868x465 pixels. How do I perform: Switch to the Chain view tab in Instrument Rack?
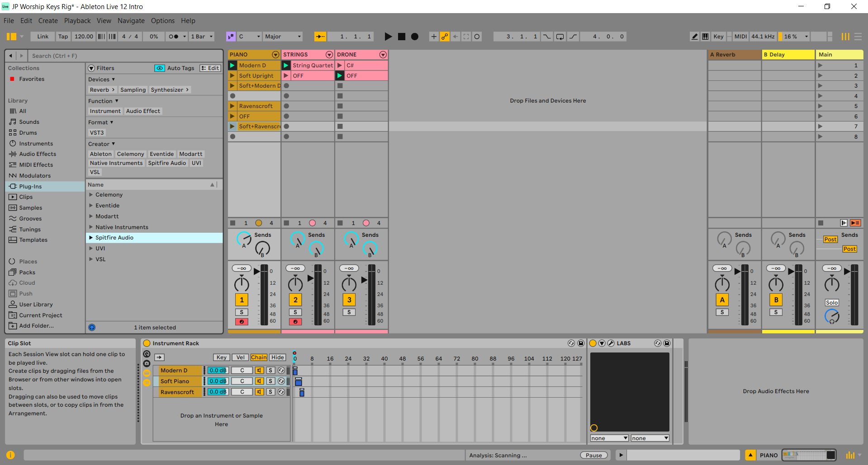click(259, 357)
